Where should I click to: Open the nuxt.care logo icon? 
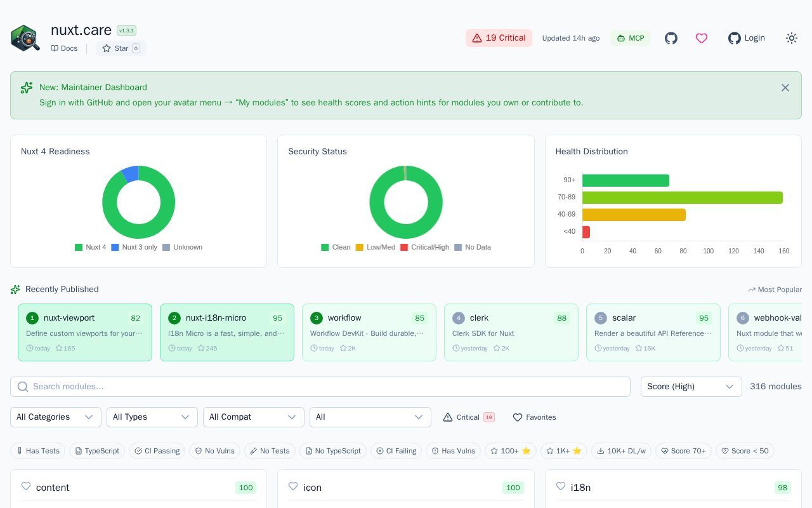pyautogui.click(x=25, y=38)
